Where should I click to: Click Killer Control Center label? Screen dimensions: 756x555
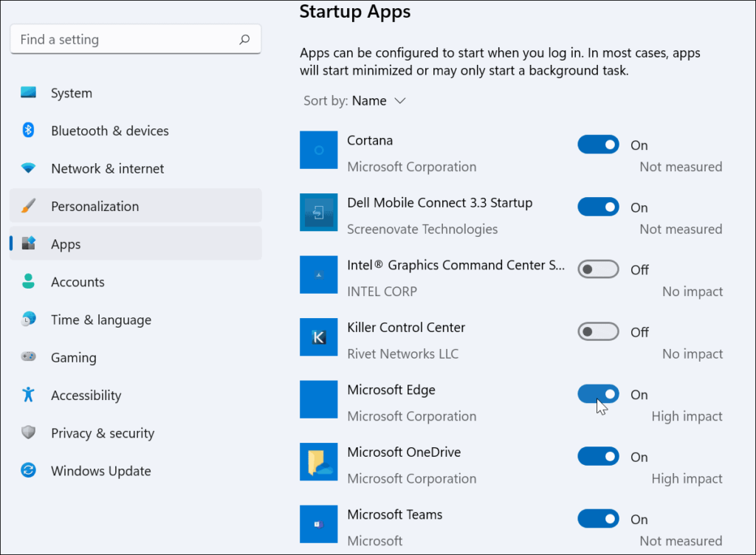406,328
